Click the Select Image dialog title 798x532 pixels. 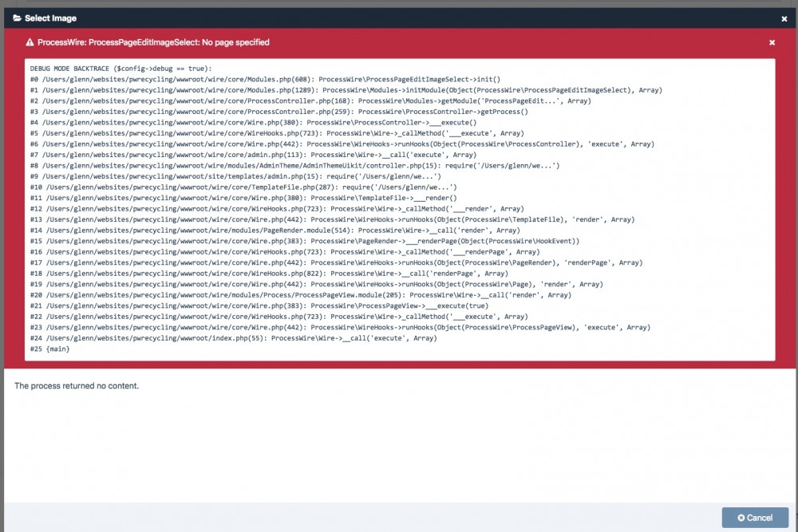tap(50, 18)
